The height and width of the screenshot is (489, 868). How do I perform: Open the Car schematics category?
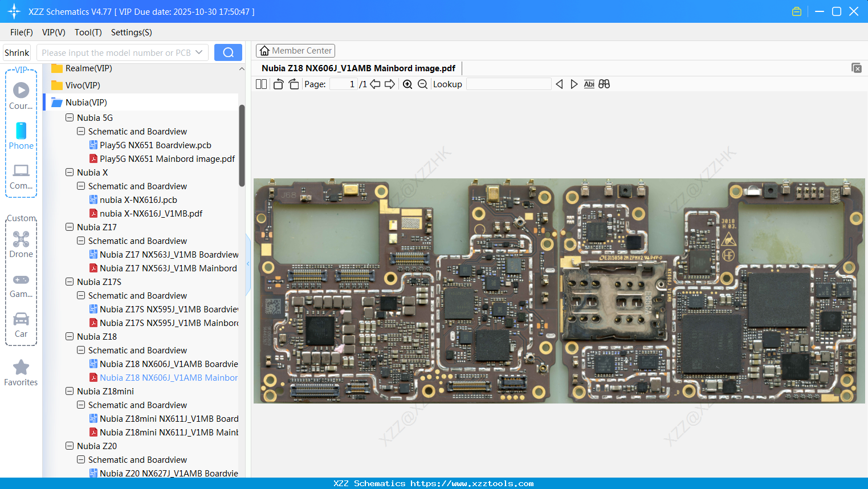point(21,325)
